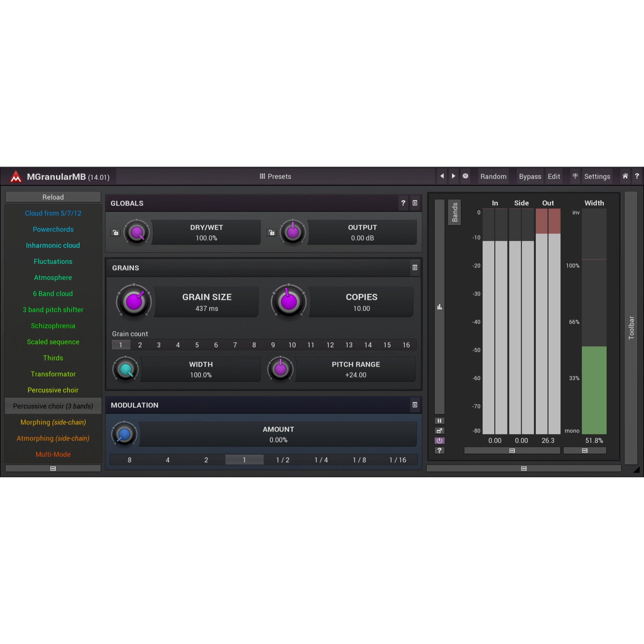The width and height of the screenshot is (644, 644).
Task: Open the Settings button
Action: (x=597, y=176)
